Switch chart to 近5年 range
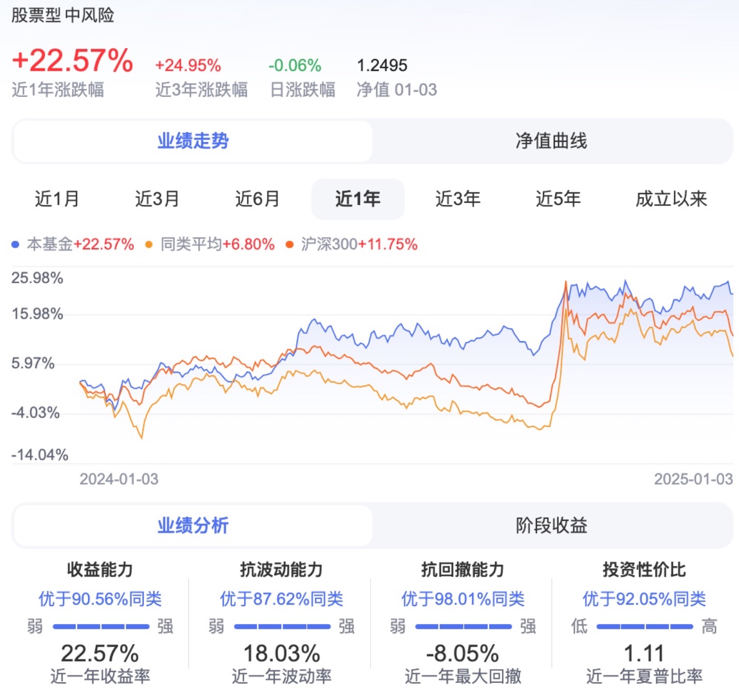This screenshot has width=739, height=700. (x=558, y=199)
